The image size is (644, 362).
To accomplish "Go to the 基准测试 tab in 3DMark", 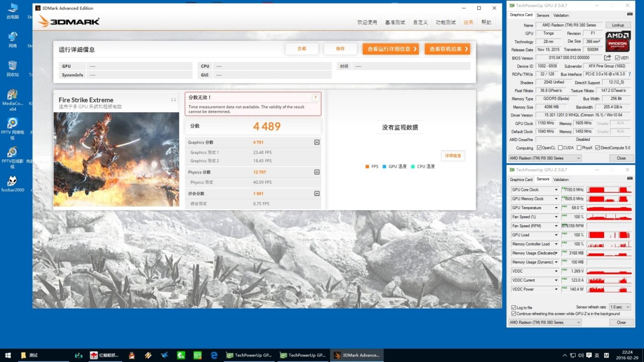I will [395, 22].
